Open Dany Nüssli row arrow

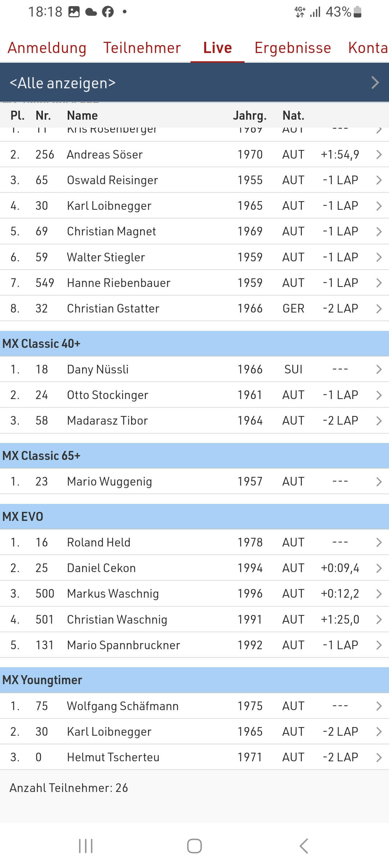point(379,369)
